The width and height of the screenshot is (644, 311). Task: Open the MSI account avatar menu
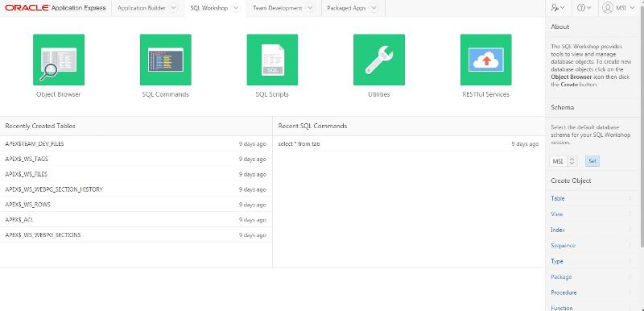coord(618,8)
